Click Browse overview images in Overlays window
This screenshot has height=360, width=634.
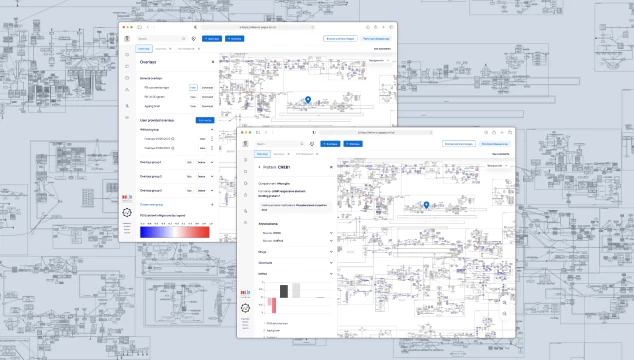340,38
